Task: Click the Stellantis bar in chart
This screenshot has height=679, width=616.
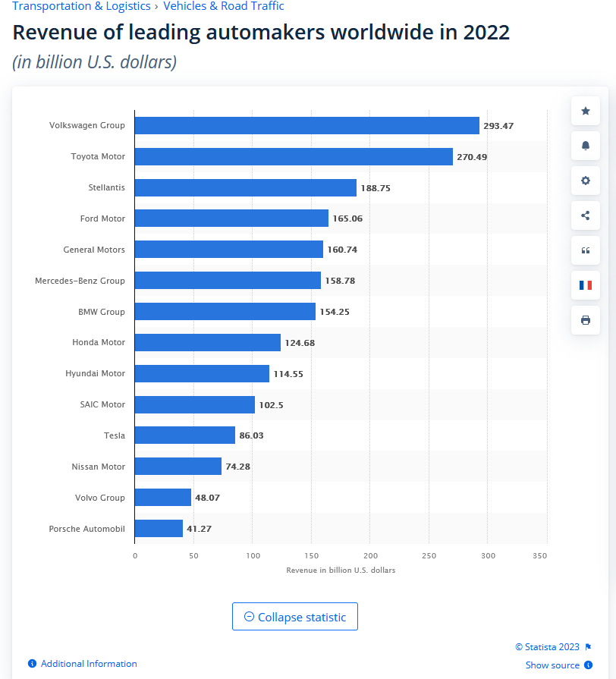Action: pos(246,187)
